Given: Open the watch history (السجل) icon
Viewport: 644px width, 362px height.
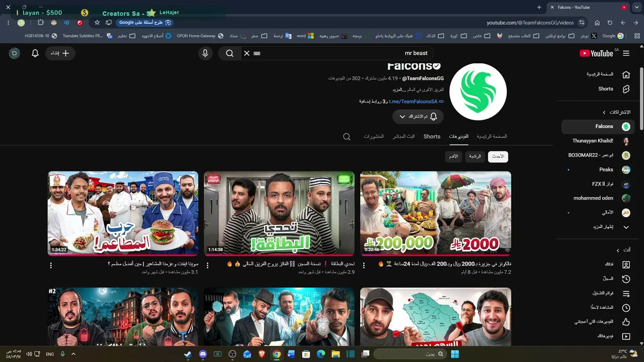Looking at the screenshot, I should point(626,279).
